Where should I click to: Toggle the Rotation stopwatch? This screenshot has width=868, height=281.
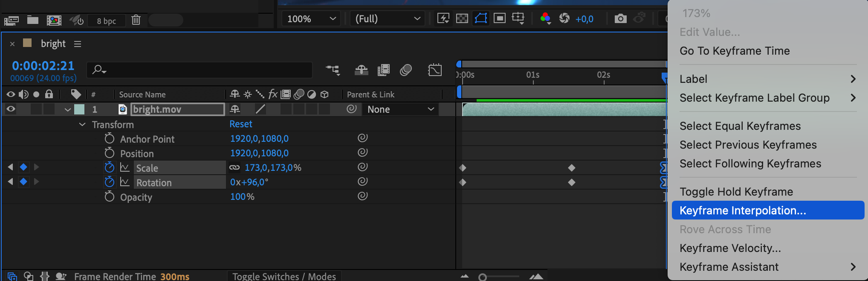pos(110,182)
